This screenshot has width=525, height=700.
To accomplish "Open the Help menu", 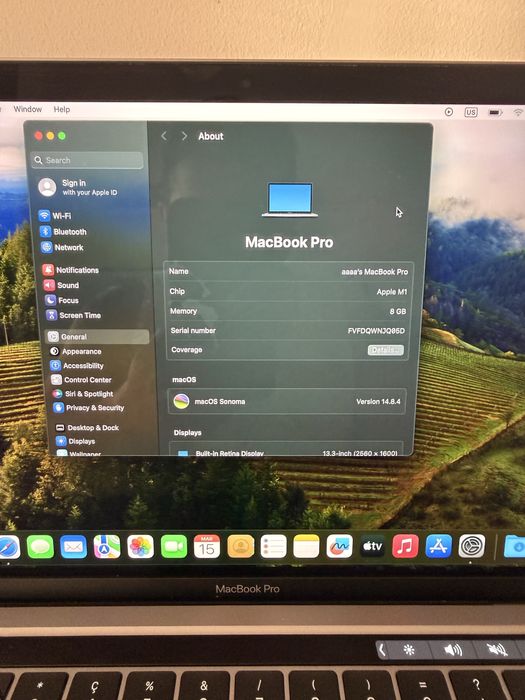I will (x=62, y=109).
